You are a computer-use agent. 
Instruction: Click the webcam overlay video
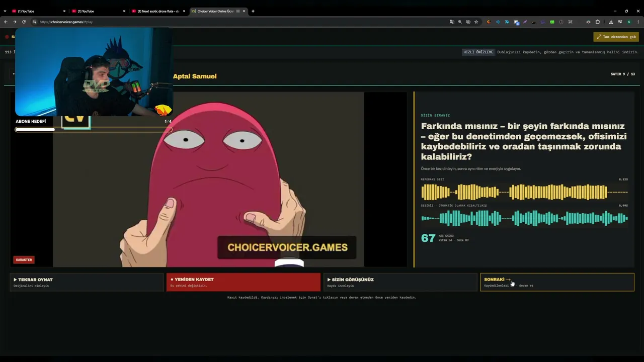pyautogui.click(x=94, y=72)
